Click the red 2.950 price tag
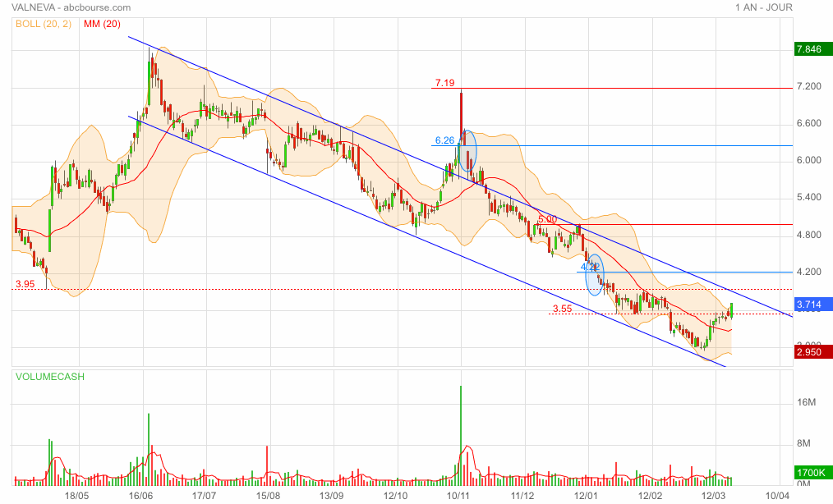Image resolution: width=833 pixels, height=504 pixels. 812,351
